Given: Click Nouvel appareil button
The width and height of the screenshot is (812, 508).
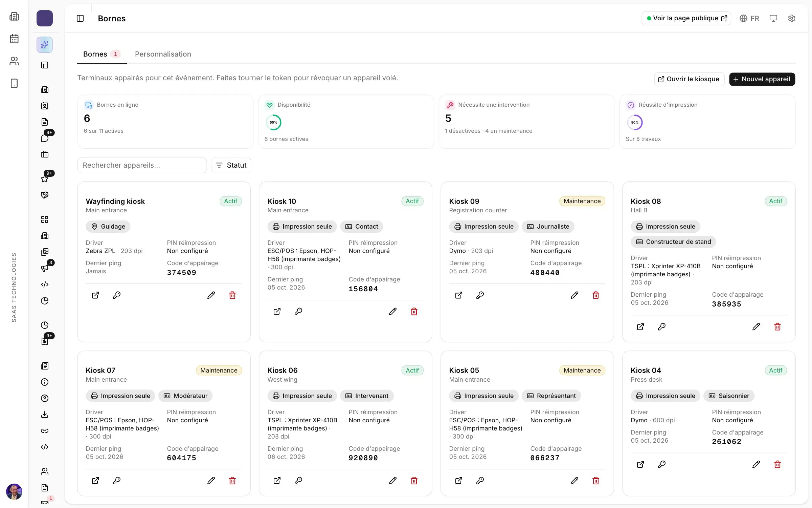Looking at the screenshot, I should coord(762,79).
